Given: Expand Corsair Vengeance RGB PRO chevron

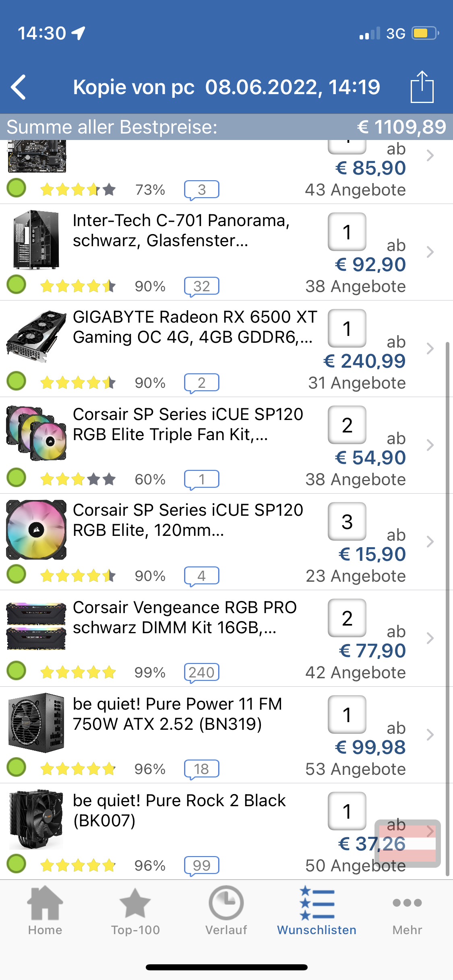Looking at the screenshot, I should pos(430,638).
